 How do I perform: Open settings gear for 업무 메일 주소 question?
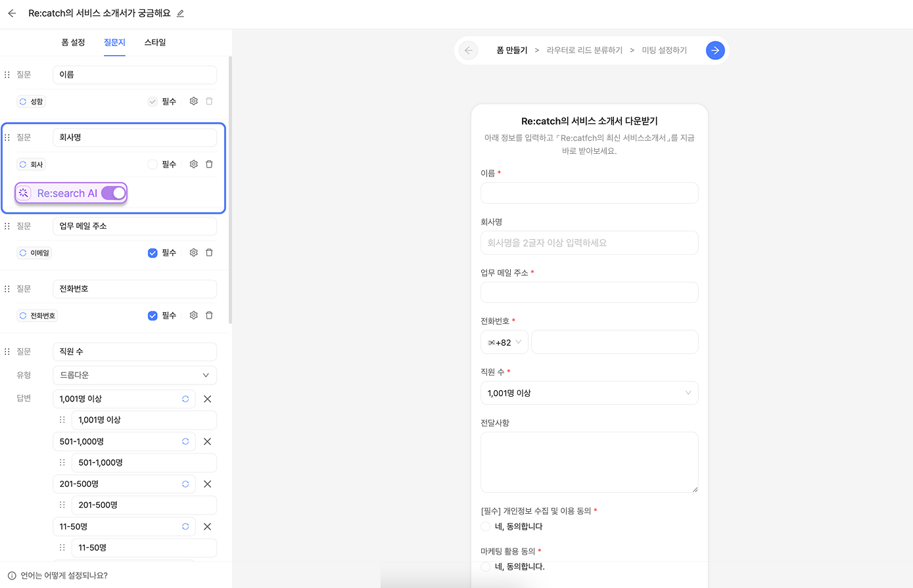click(x=194, y=252)
